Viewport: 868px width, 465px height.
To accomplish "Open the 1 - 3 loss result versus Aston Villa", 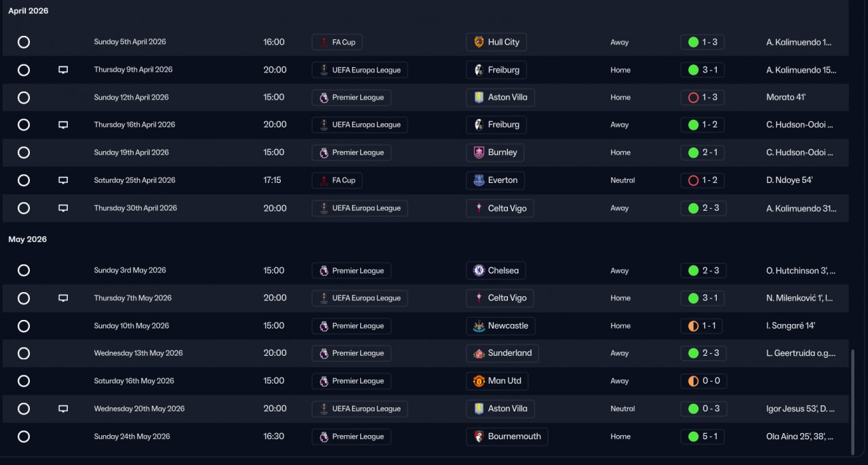I will (x=703, y=98).
